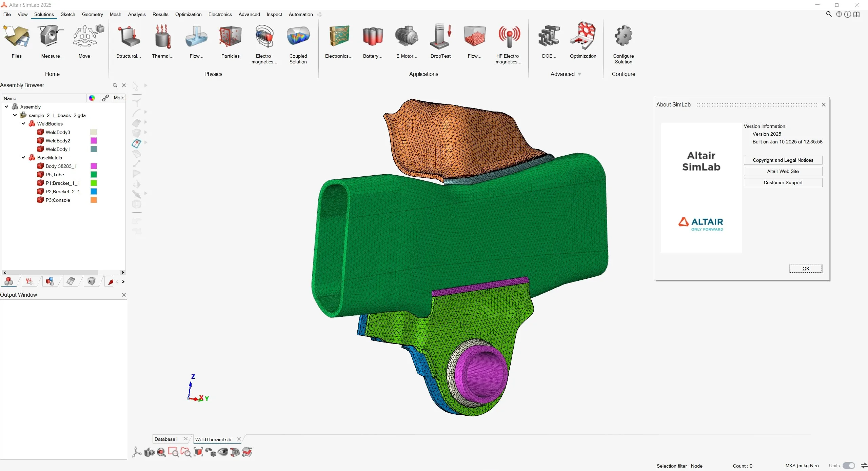Activate the rectangular window zoom tool
This screenshot has height=471, width=868.
pyautogui.click(x=174, y=452)
